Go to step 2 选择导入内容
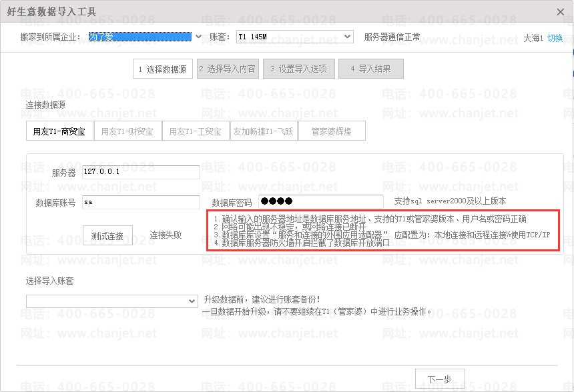The image size is (574, 392). pos(228,69)
